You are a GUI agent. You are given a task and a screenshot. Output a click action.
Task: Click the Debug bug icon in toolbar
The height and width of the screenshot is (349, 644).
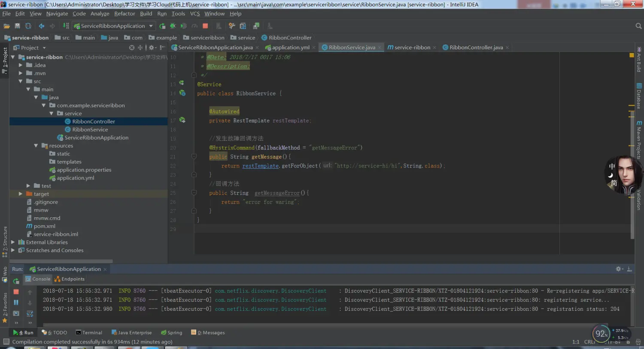coord(173,26)
